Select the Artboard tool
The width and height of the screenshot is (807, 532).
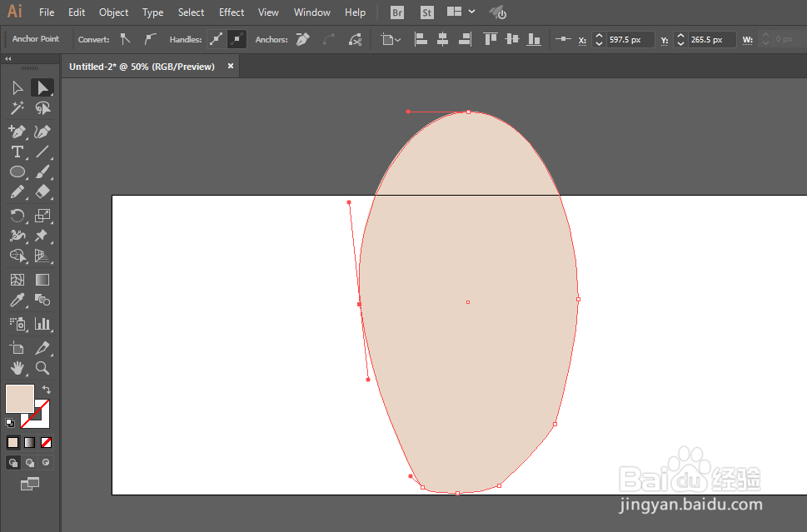click(17, 348)
